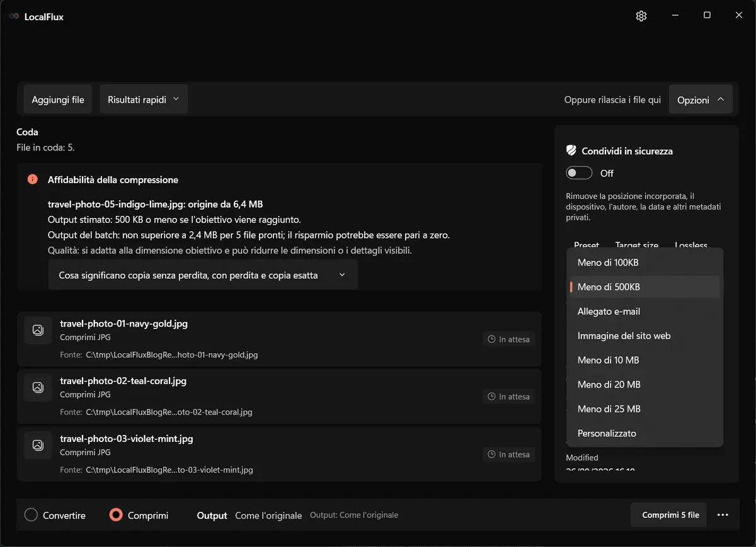Maximize the LocalFlux window

(707, 16)
